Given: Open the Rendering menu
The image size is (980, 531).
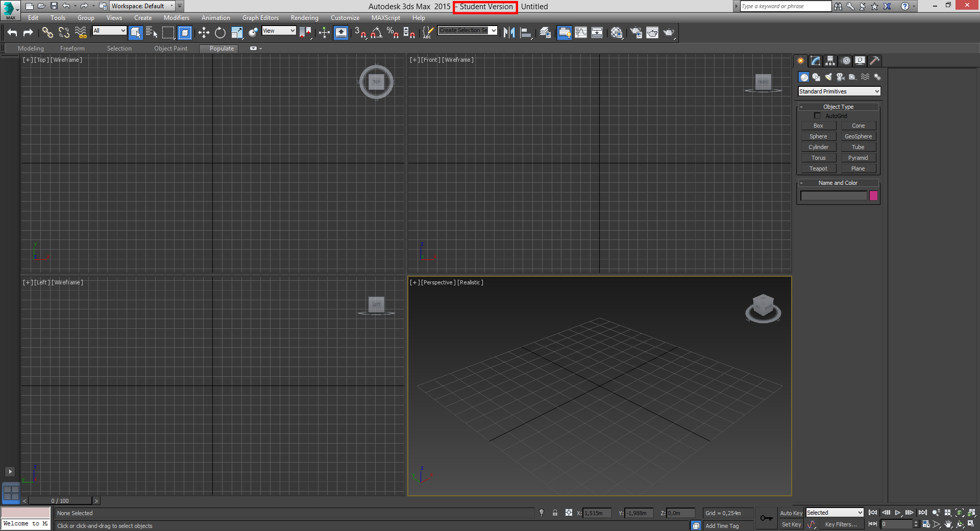Looking at the screenshot, I should click(304, 18).
